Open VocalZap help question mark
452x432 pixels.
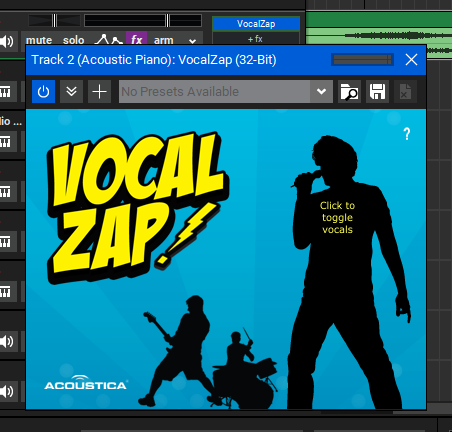tap(407, 134)
